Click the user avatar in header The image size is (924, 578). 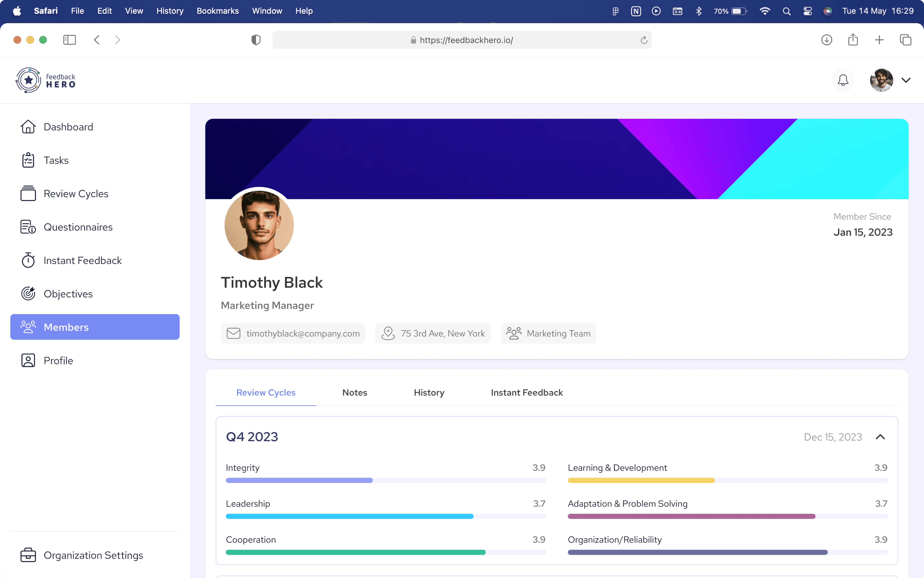(881, 80)
